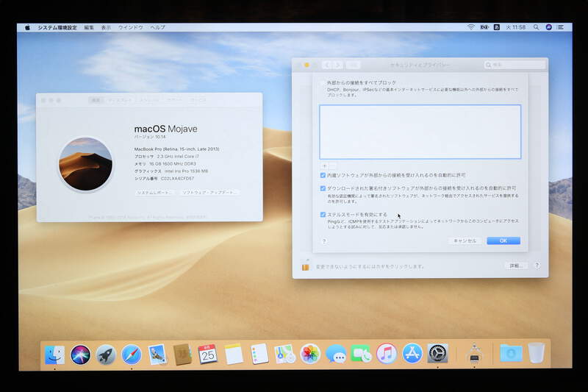
Task: Click clock showing 11:58 in menu bar
Action: pyautogui.click(x=516, y=27)
